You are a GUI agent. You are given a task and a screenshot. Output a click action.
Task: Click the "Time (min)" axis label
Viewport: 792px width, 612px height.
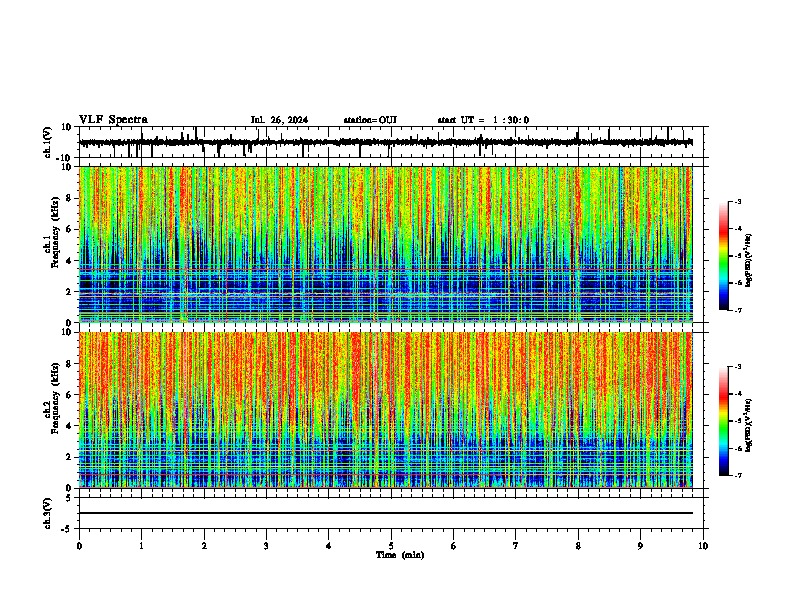coord(400,555)
